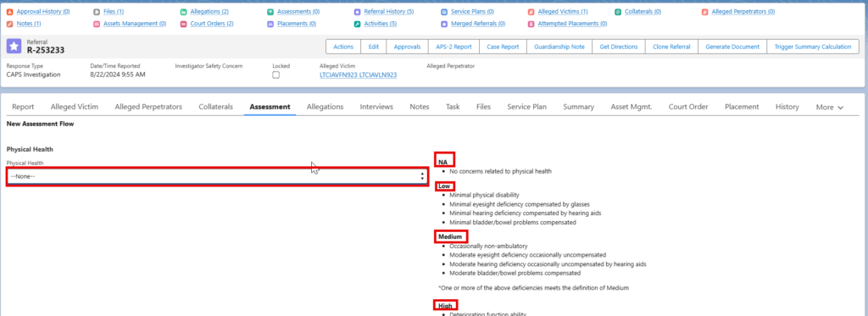Viewport: 868px width, 316px height.
Task: Open the Court Order tab
Action: pyautogui.click(x=688, y=107)
